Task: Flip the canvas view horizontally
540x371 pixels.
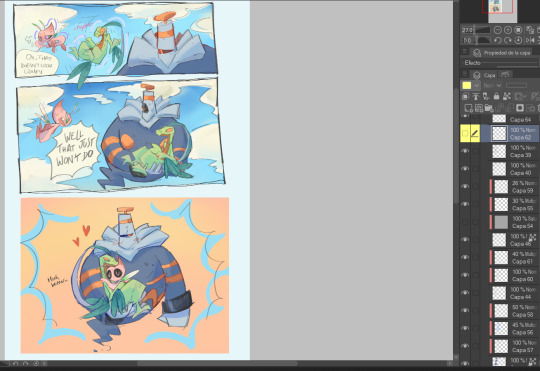Action: [530, 40]
